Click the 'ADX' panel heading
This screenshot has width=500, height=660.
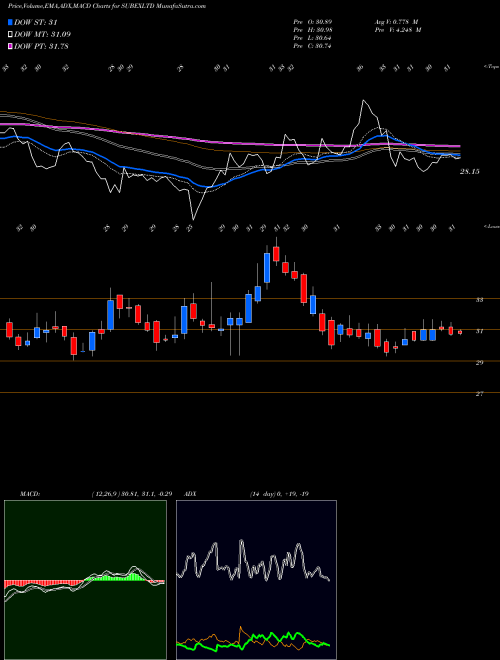coord(191,494)
